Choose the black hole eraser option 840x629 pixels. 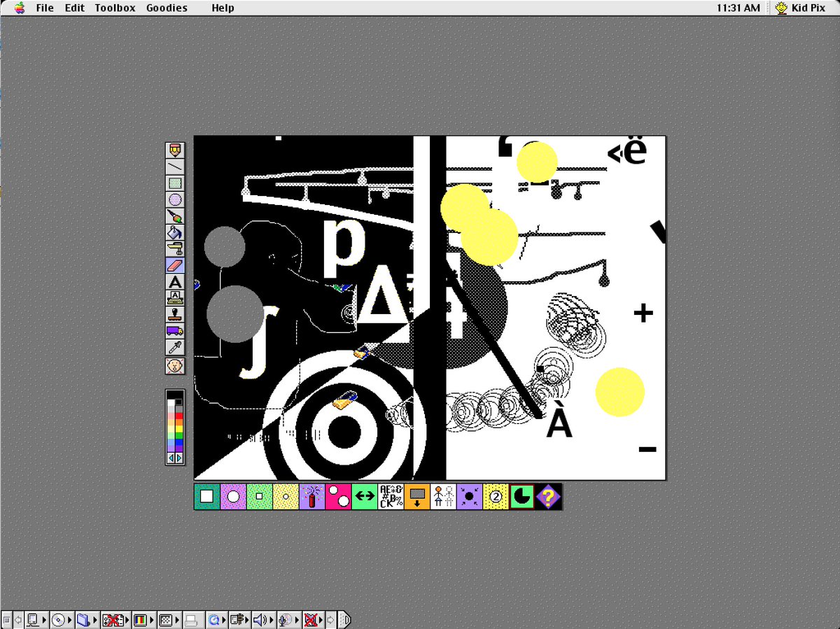470,497
